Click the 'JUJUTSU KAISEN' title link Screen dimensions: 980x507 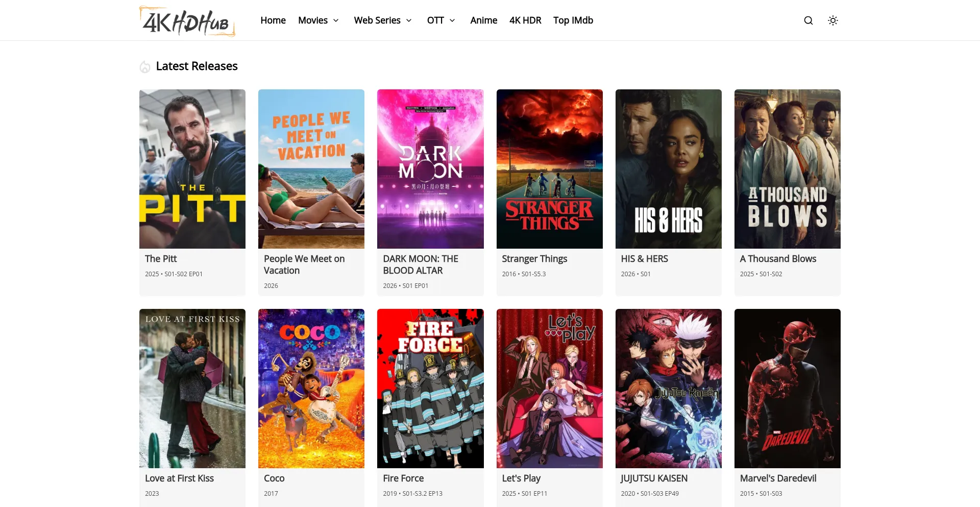click(654, 478)
